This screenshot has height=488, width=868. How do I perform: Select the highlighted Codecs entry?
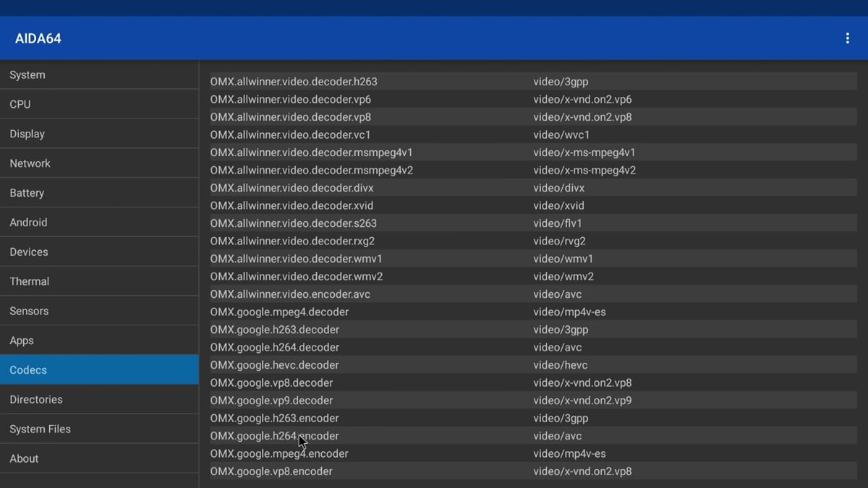[x=99, y=369]
